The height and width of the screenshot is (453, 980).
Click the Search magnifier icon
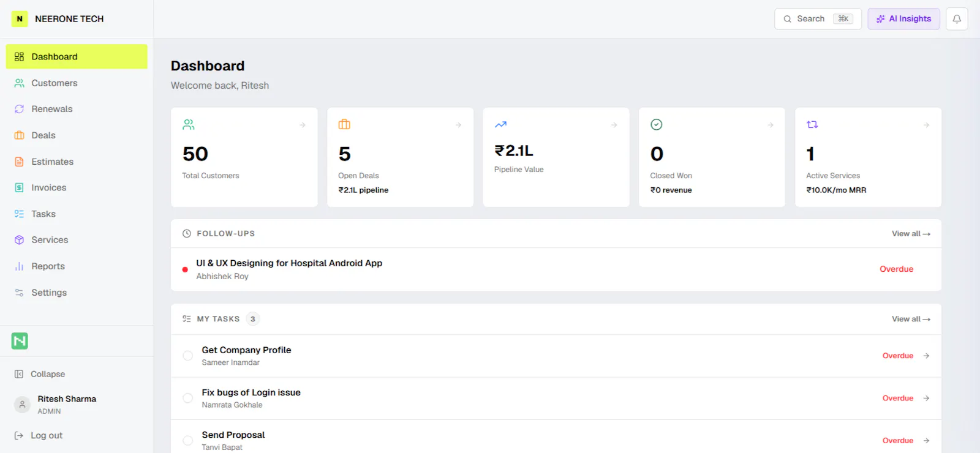pos(788,19)
